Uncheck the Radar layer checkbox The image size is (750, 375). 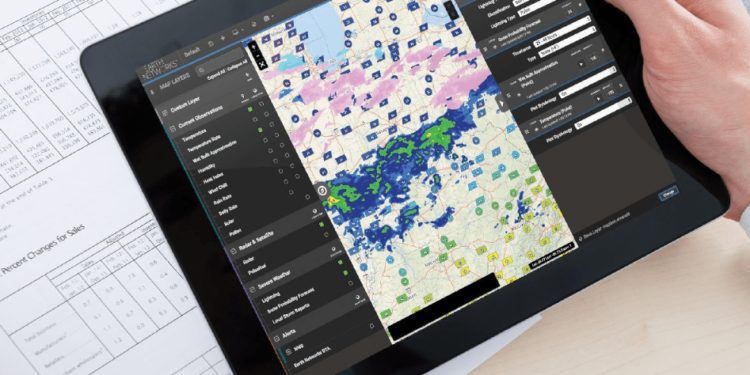(x=321, y=224)
